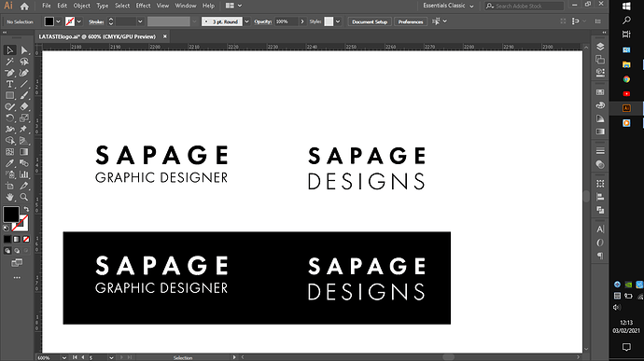
Task: Set the None color mode button
Action: click(x=26, y=239)
